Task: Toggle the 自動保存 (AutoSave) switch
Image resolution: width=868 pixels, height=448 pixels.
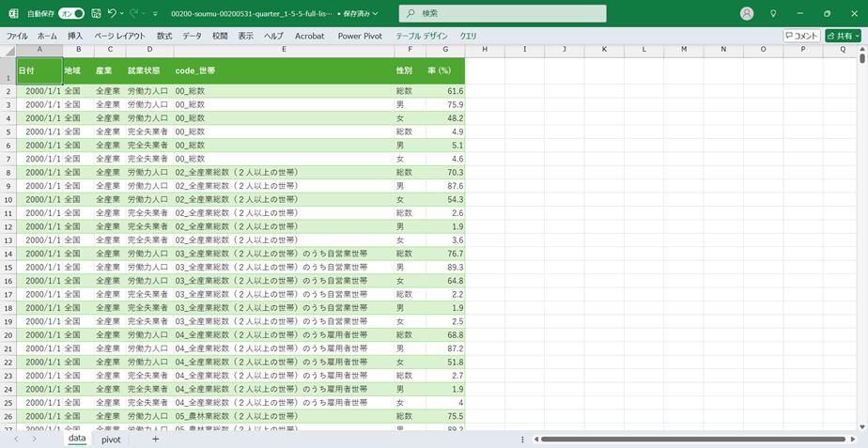Action: point(70,14)
